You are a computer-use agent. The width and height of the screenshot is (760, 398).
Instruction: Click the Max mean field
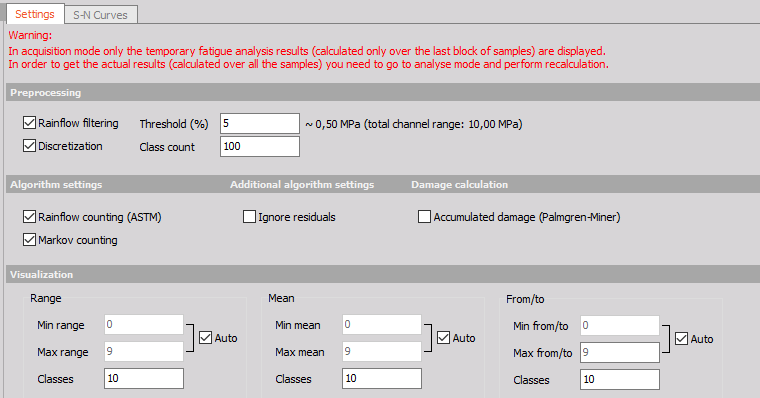[x=382, y=351]
